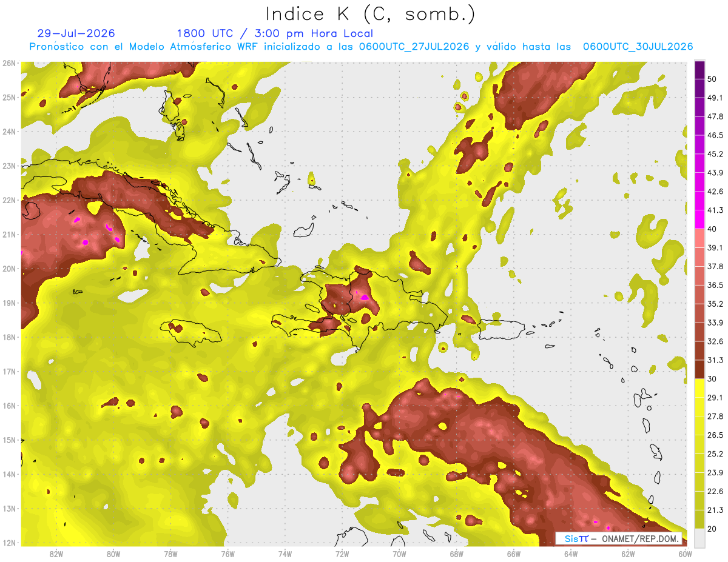This screenshot has width=728, height=562.
Task: Select the "13N" latitude axis label
Action: click(8, 508)
